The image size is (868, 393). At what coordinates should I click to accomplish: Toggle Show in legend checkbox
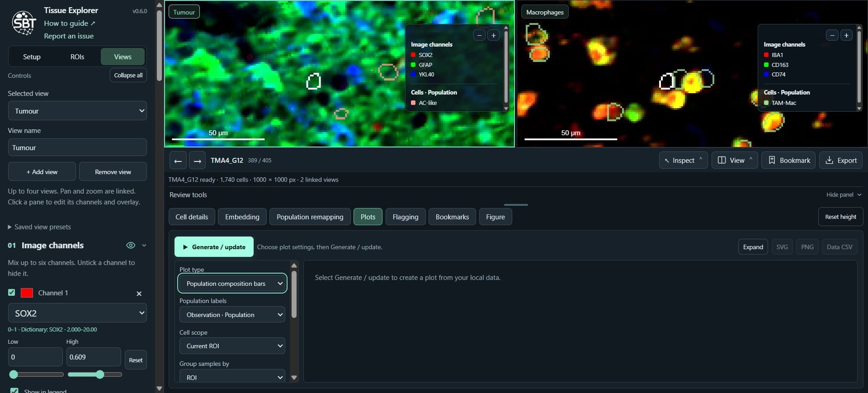click(14, 391)
